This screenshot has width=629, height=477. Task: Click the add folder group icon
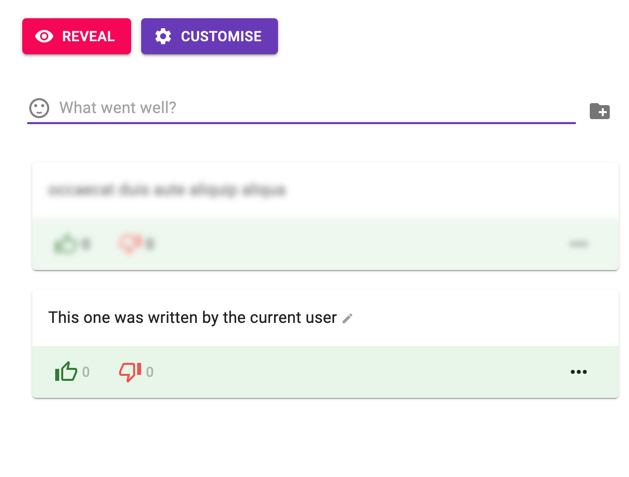[x=600, y=111]
